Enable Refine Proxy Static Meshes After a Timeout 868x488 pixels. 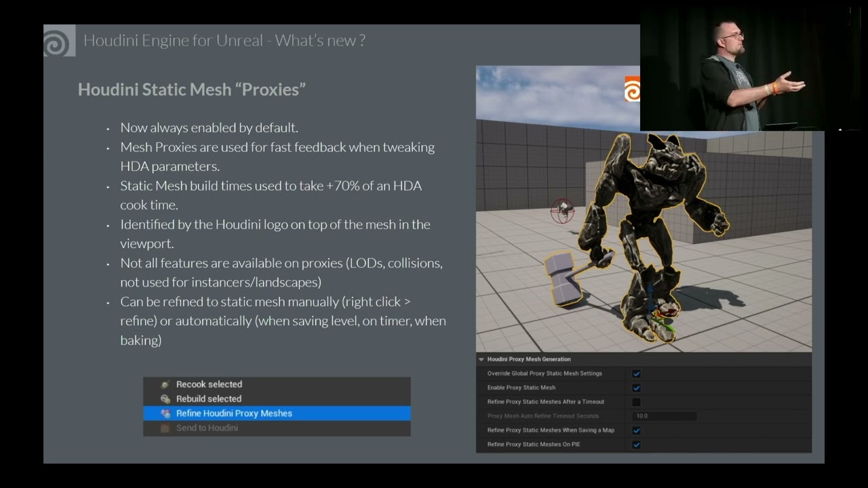pyautogui.click(x=636, y=402)
